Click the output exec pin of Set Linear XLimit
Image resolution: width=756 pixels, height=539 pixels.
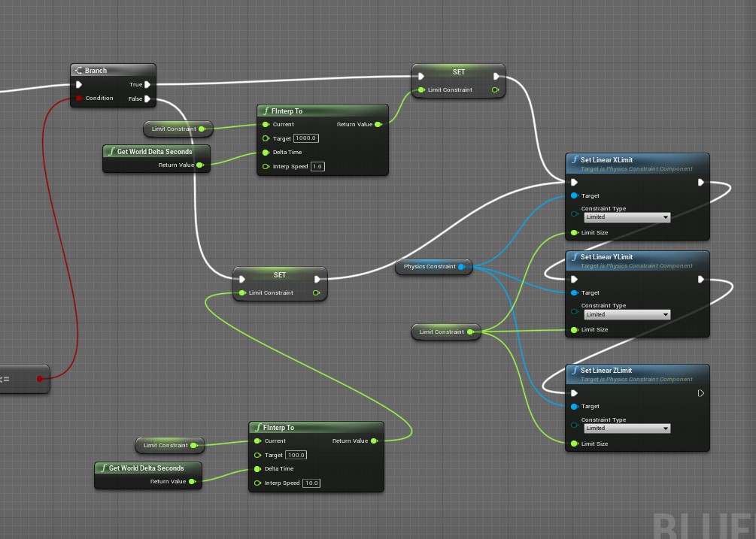pyautogui.click(x=701, y=182)
